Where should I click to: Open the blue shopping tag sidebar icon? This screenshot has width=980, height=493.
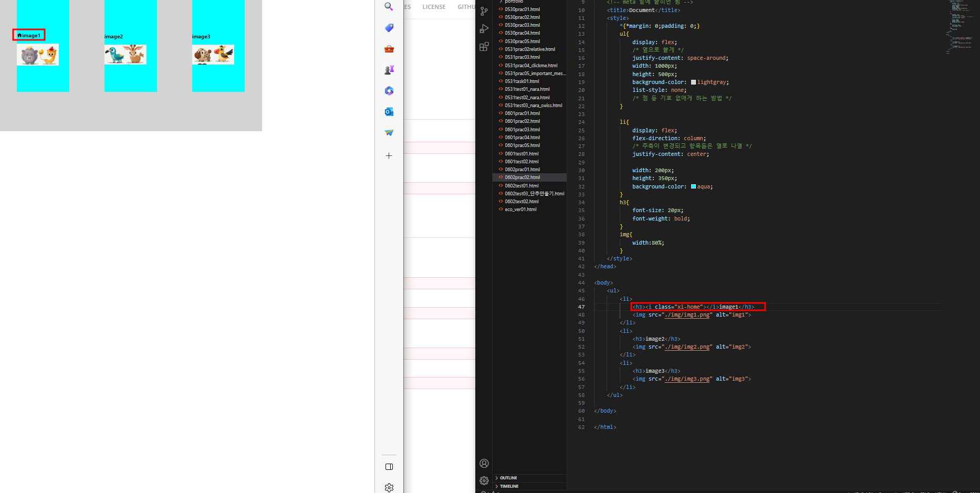pos(389,28)
